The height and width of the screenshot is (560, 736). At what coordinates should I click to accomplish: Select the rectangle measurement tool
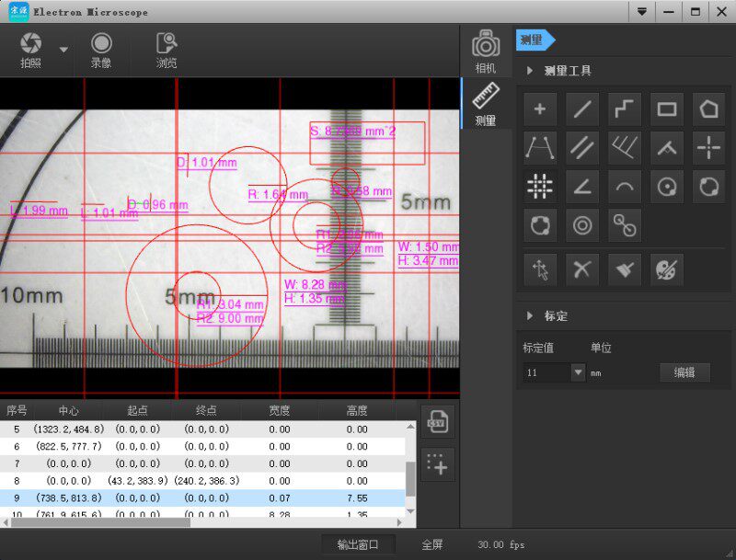pyautogui.click(x=666, y=109)
